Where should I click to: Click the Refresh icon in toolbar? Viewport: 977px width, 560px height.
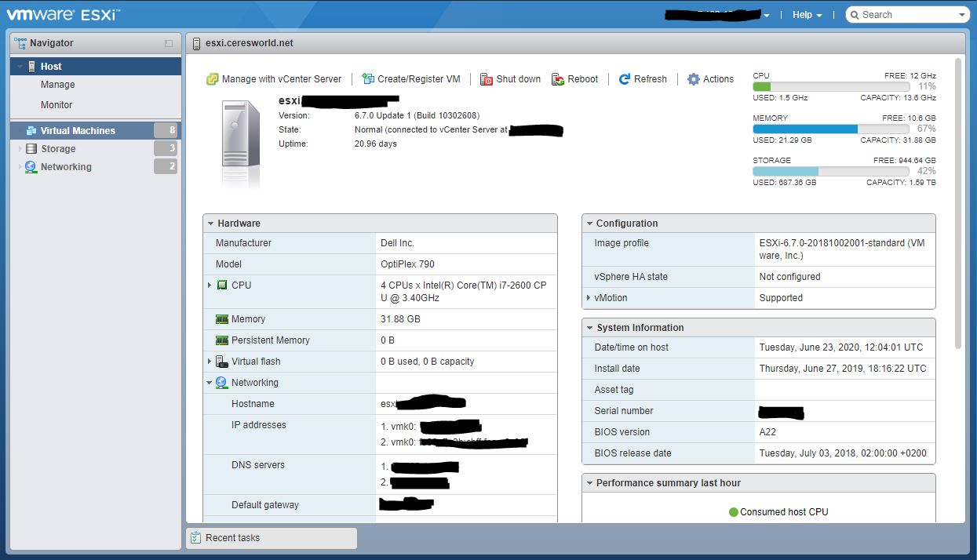pos(625,79)
